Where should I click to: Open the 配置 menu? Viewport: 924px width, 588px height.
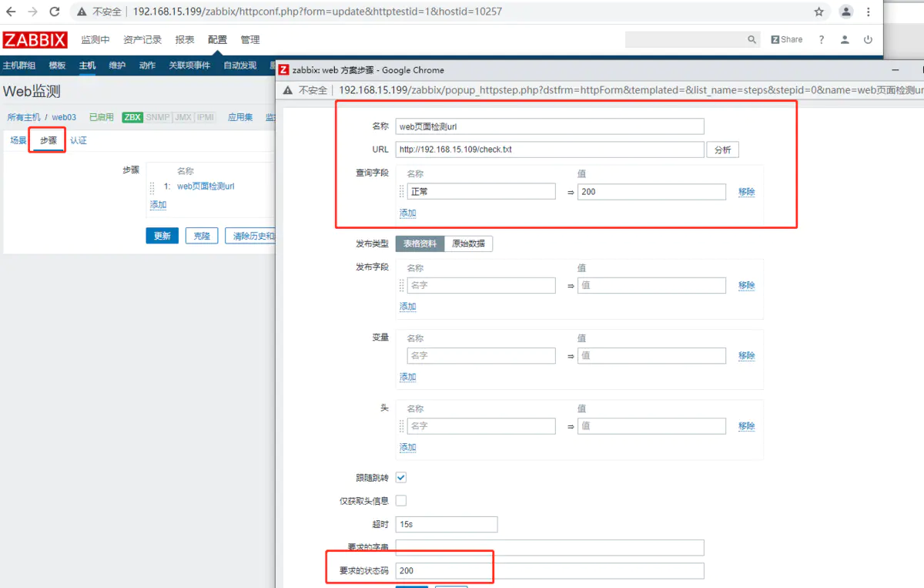click(217, 40)
